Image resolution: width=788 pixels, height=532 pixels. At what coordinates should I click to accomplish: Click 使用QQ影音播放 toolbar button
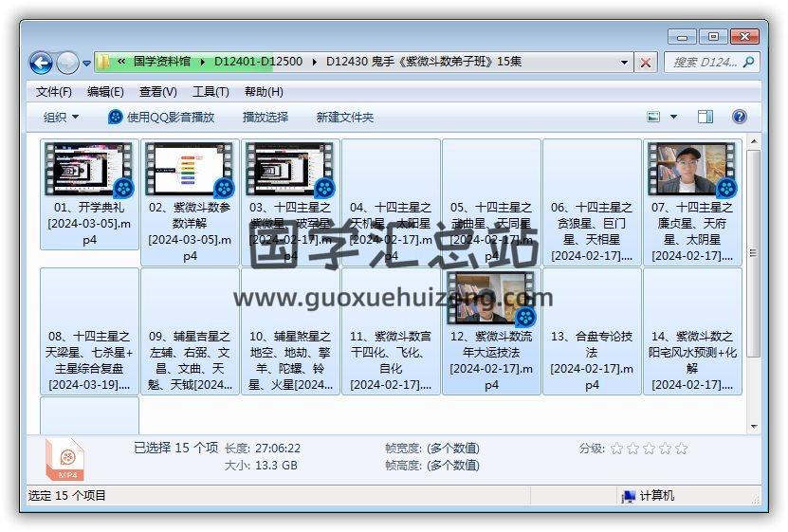coord(161,117)
